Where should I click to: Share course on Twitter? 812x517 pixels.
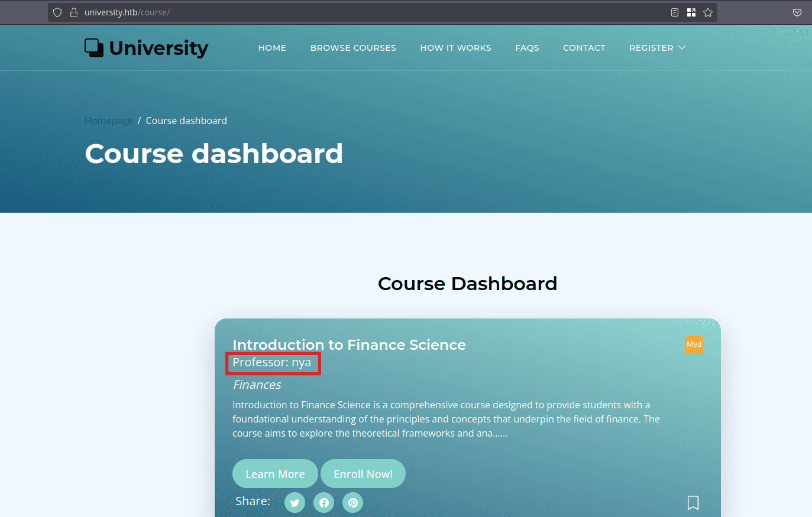point(295,503)
